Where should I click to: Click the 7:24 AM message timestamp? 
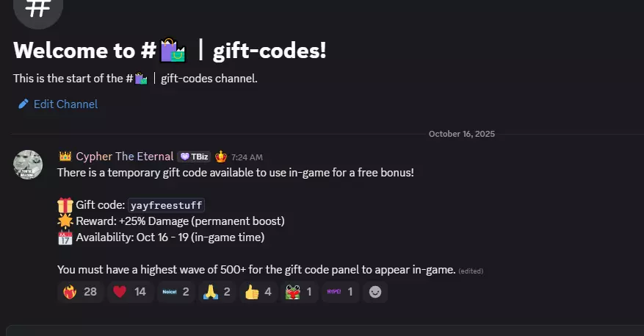(247, 157)
